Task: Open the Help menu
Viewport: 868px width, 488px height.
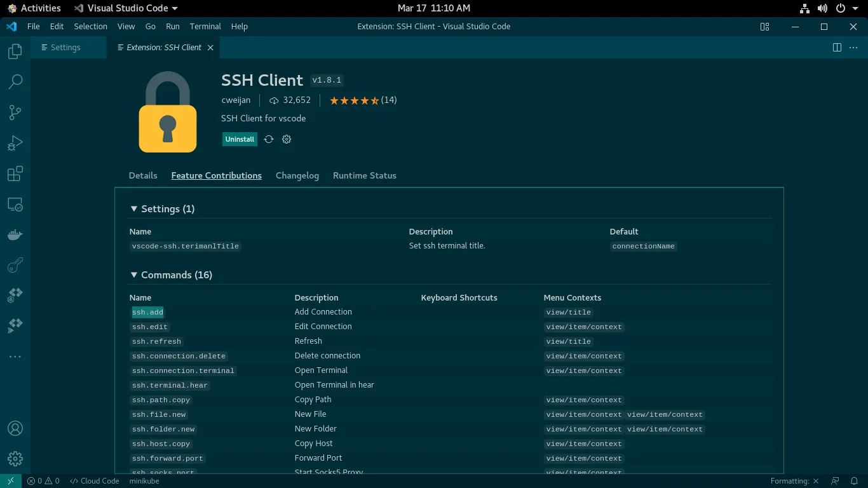Action: 240,27
